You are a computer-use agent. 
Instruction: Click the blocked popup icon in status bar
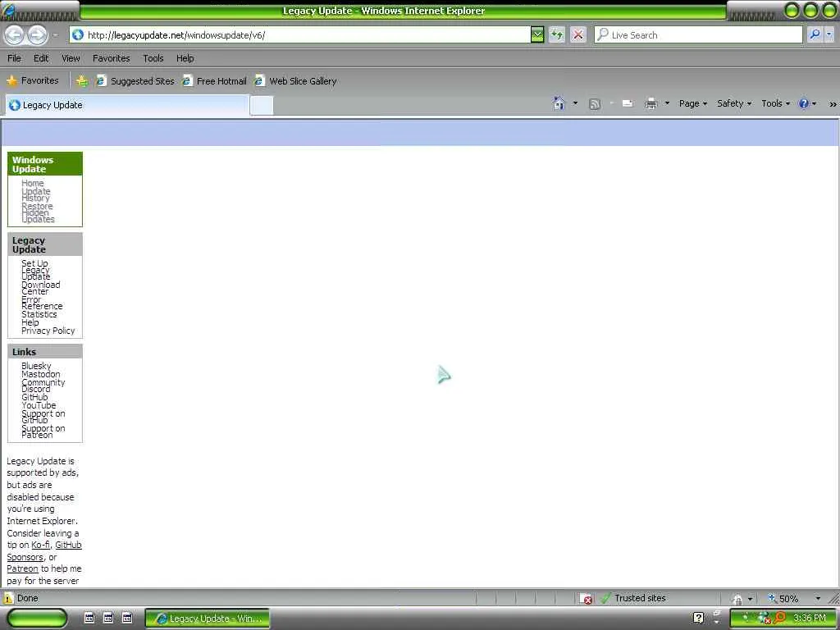pos(587,598)
